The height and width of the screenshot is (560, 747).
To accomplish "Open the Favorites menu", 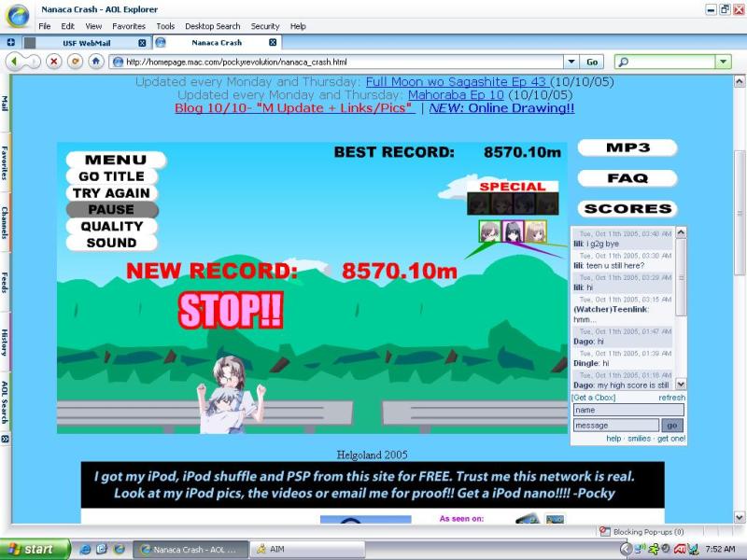I will (129, 26).
